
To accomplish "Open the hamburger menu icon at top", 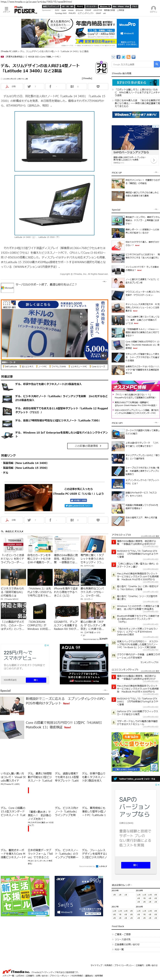I will click(x=6, y=9).
